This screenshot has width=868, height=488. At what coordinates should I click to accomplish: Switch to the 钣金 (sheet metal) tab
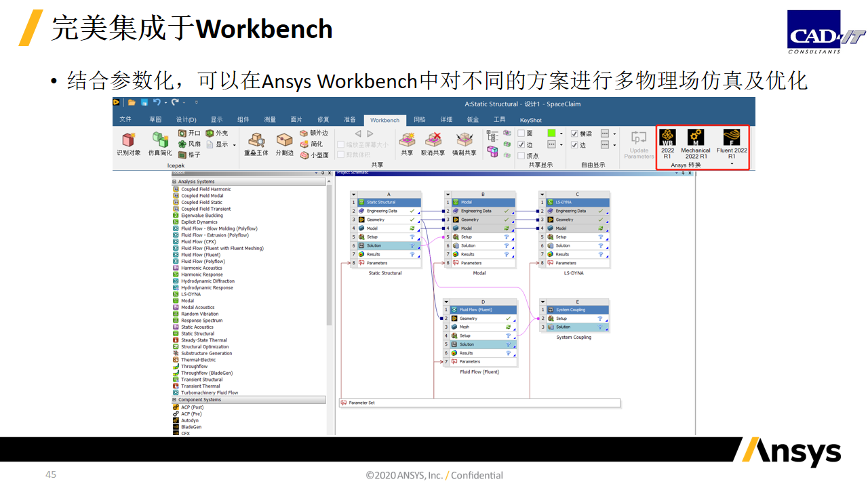pyautogui.click(x=473, y=120)
